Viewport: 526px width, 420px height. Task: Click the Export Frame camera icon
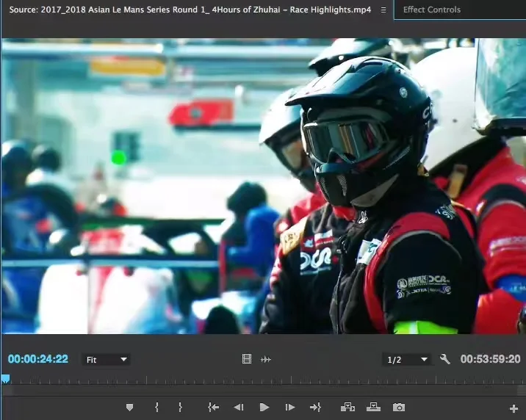tap(399, 408)
